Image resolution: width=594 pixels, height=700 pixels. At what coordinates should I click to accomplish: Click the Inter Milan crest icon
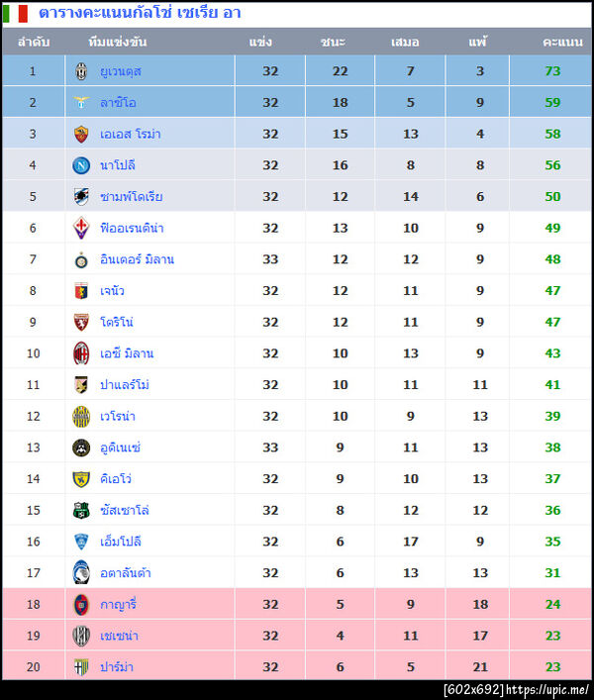tap(81, 259)
